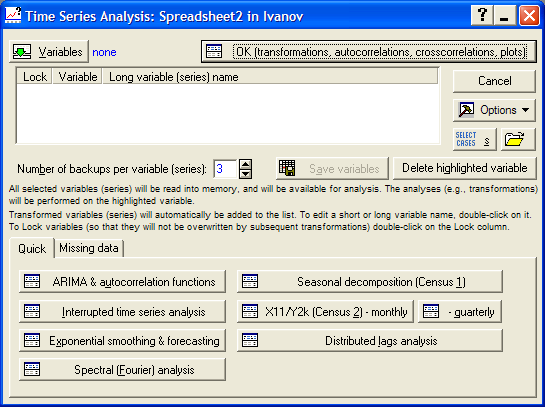Click the Save variables button
This screenshot has height=407, width=545.
coord(332,169)
